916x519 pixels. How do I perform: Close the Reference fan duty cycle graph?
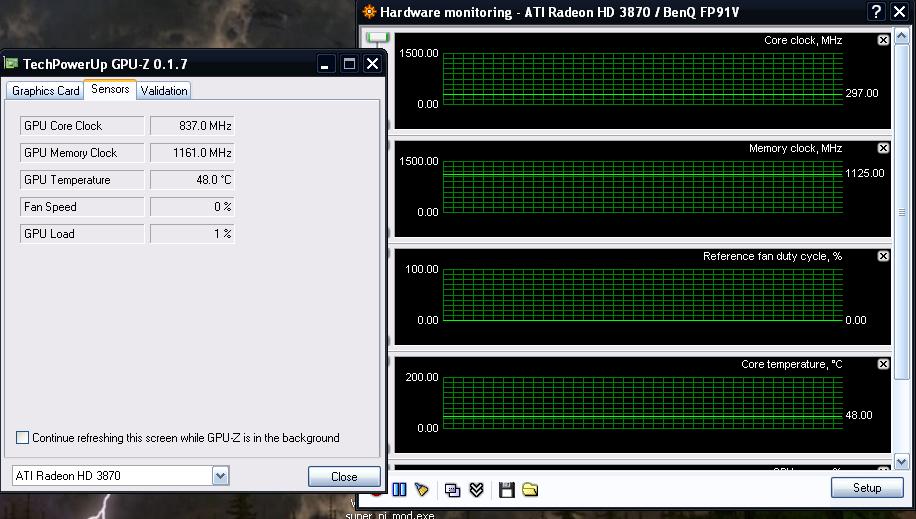[883, 256]
